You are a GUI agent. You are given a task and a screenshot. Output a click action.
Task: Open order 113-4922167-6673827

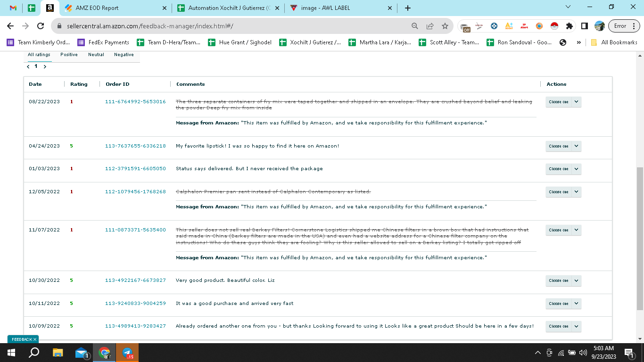pos(135,280)
